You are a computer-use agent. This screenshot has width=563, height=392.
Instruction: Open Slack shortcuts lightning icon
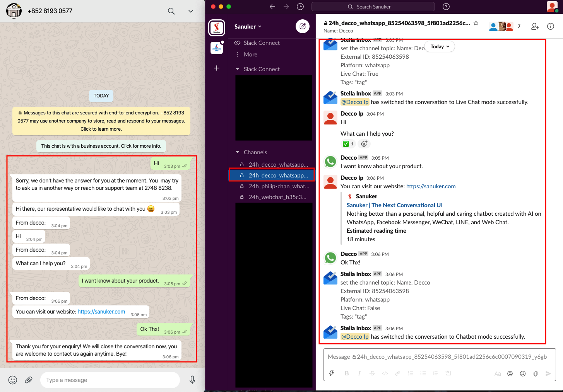coord(331,373)
